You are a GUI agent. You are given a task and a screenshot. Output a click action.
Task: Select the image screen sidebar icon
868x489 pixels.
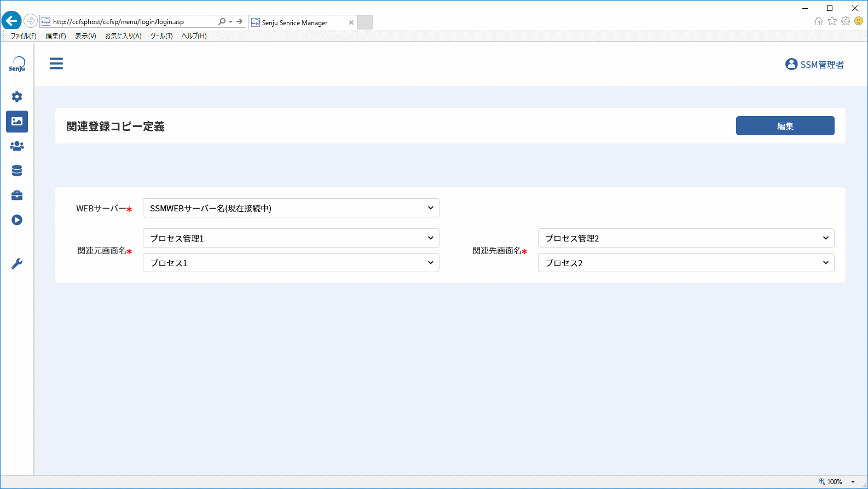point(17,122)
